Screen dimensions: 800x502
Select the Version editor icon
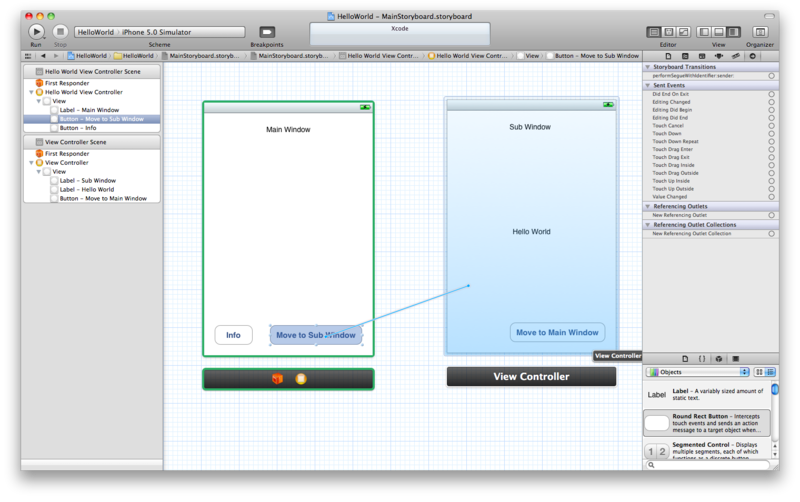point(683,32)
